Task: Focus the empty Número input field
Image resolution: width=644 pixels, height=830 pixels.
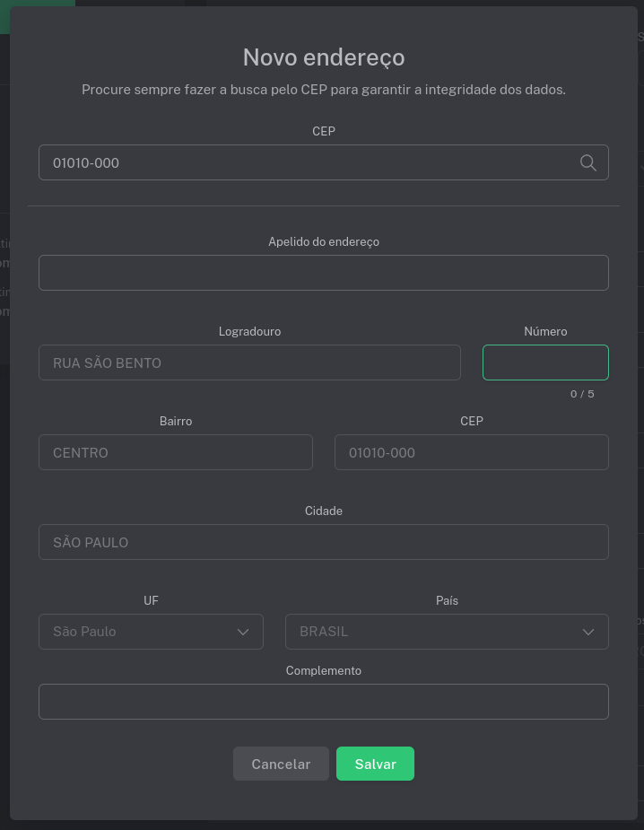Action: (545, 363)
